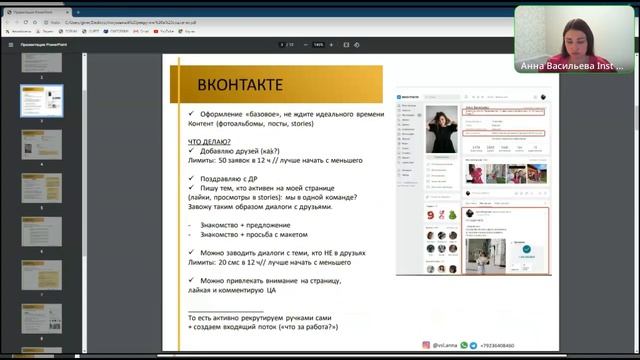The width and height of the screenshot is (640, 360).
Task: Go back using the browser back arrow
Action: pos(7,22)
